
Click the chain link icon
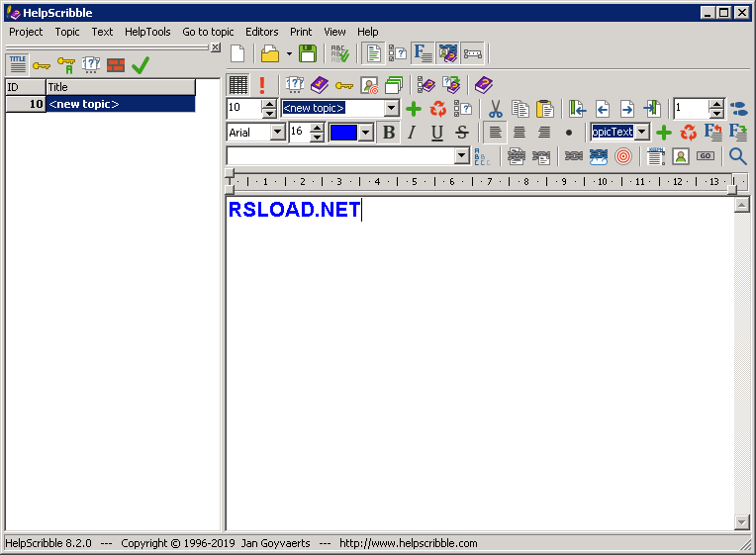pyautogui.click(x=573, y=156)
